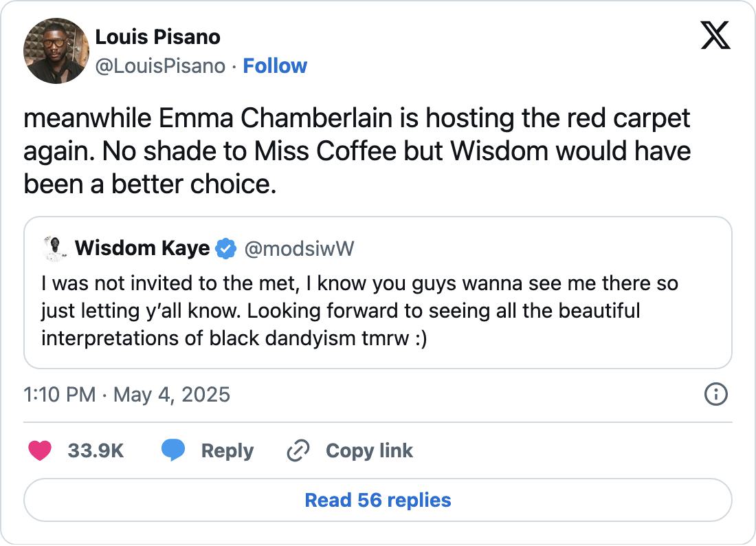Viewport: 756px width, 546px height.
Task: Open Wisdom Kaye's small avatar
Action: tap(52, 248)
